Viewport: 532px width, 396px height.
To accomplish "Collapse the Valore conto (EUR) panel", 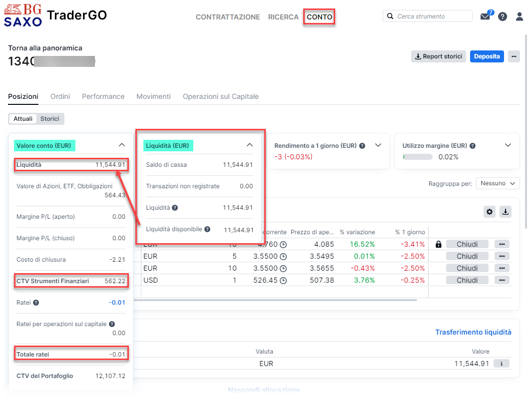I will [122, 145].
